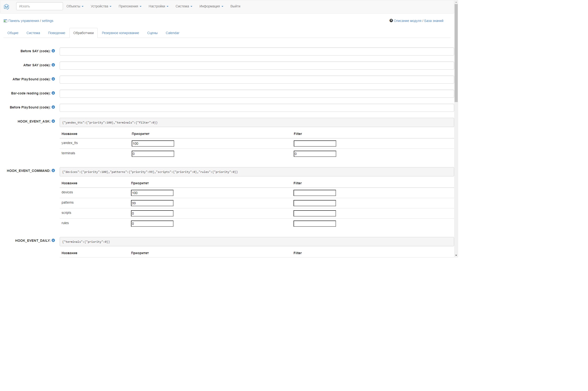
Task: Click the yandex_tts priority input field
Action: 152,143
